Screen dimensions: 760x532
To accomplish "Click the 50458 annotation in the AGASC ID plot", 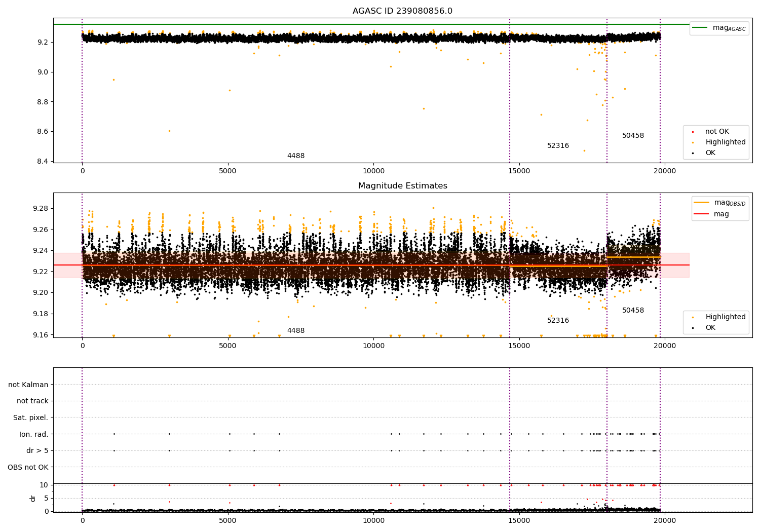I will (633, 136).
